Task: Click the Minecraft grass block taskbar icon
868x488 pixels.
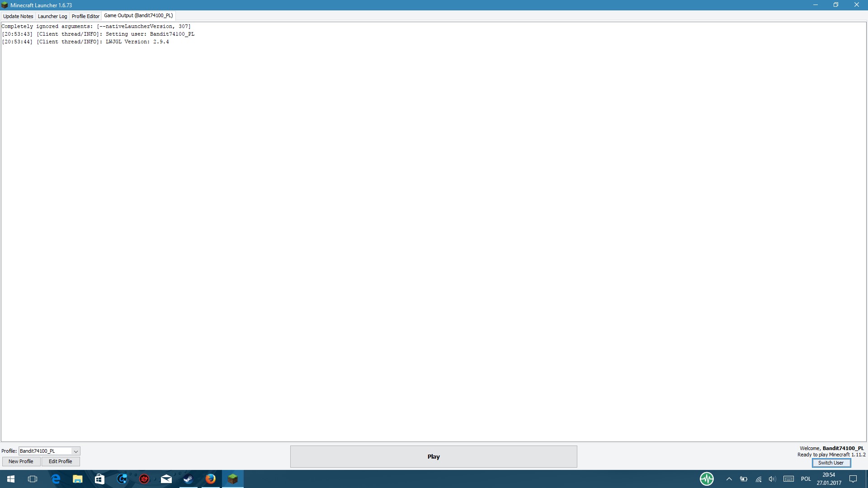Action: coord(232,479)
